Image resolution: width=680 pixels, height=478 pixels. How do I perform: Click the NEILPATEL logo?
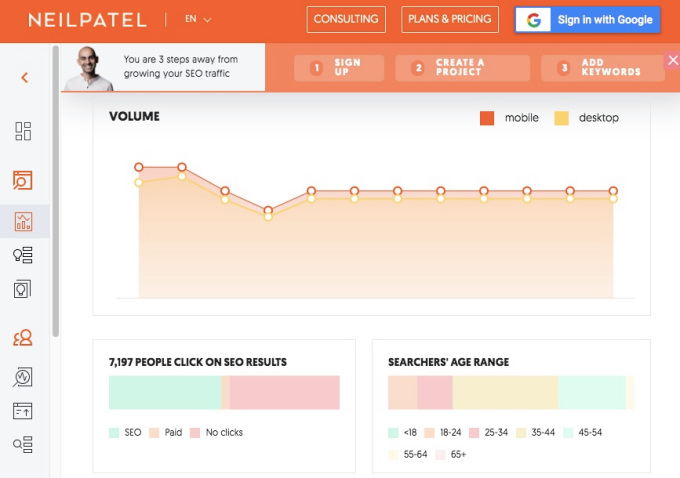click(x=87, y=20)
